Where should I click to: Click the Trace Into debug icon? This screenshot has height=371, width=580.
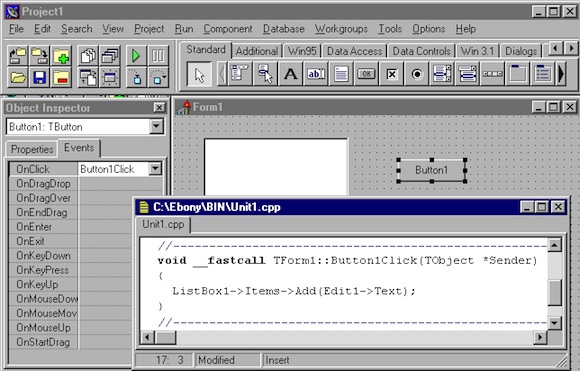tap(136, 77)
